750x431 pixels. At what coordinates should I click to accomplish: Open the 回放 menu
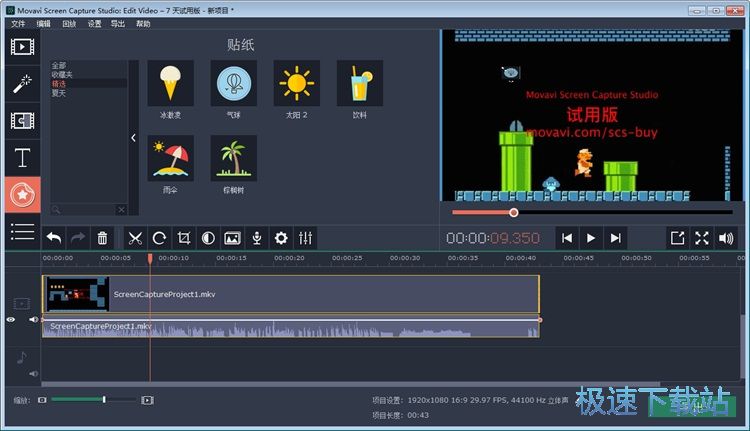(69, 23)
